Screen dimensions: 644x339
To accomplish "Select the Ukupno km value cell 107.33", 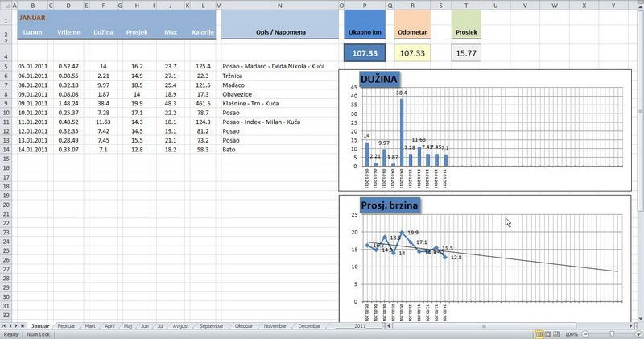I will pos(365,53).
